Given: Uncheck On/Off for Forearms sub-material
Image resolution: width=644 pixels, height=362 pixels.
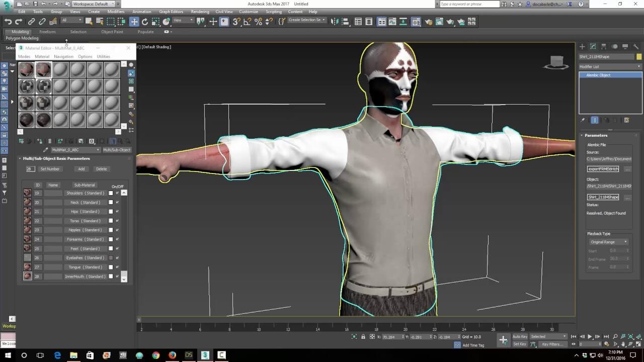Looking at the screenshot, I should pyautogui.click(x=117, y=239).
